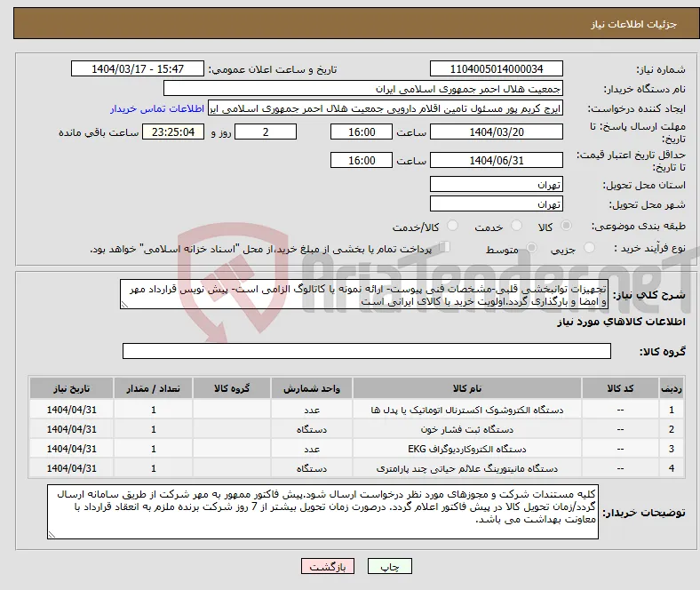700x590 pixels.
Task: Click the response deadline date 1404/03/20
Action: click(x=496, y=132)
